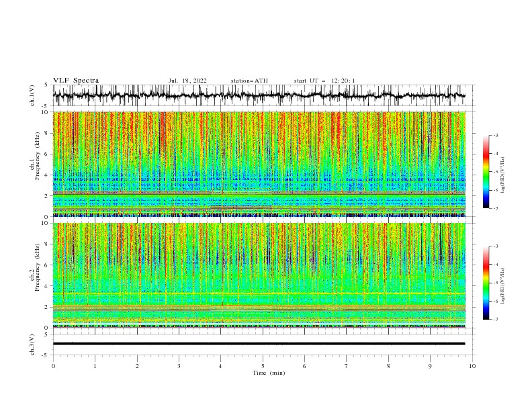
Task: Click the 10 label on the time axis
Action: coord(472,366)
